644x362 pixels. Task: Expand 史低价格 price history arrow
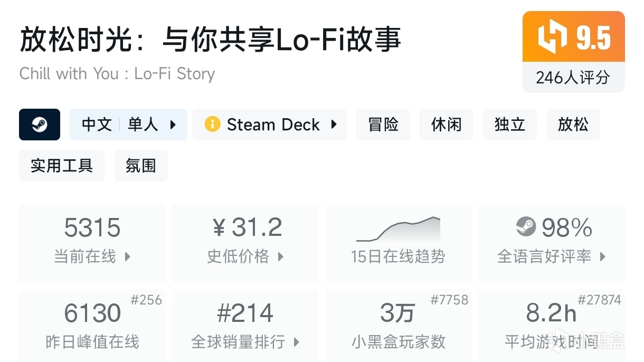pyautogui.click(x=281, y=257)
